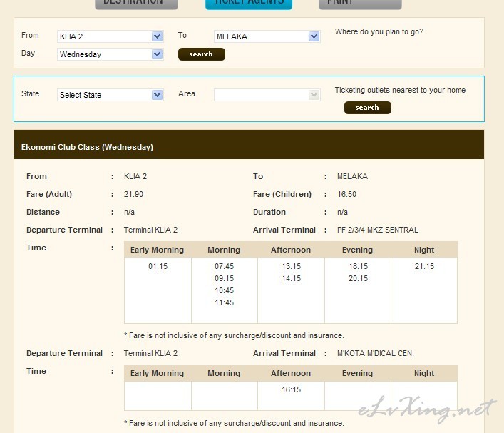Select the 21:15 night departure
Viewport: 504px width, 433px height.
pos(424,267)
